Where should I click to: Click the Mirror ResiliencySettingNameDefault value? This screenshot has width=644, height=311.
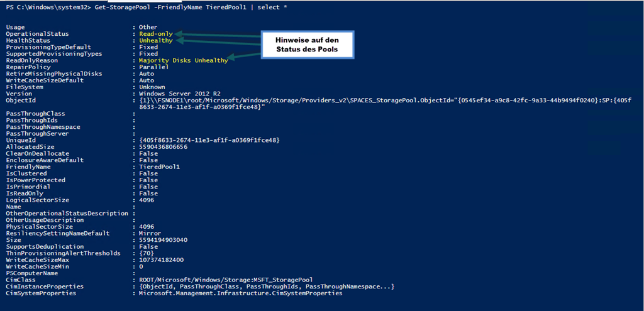tap(147, 234)
